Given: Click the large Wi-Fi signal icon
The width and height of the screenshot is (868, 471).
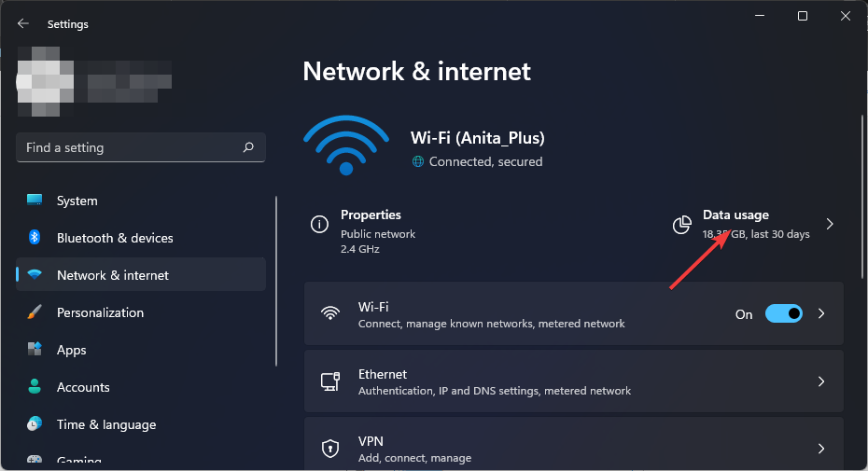Looking at the screenshot, I should tap(346, 145).
